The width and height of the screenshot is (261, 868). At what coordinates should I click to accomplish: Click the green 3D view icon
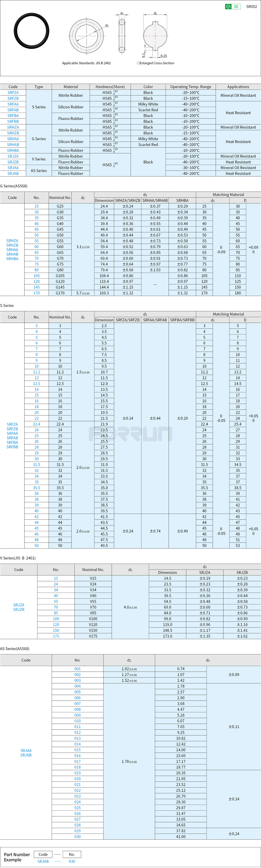[x=233, y=6]
